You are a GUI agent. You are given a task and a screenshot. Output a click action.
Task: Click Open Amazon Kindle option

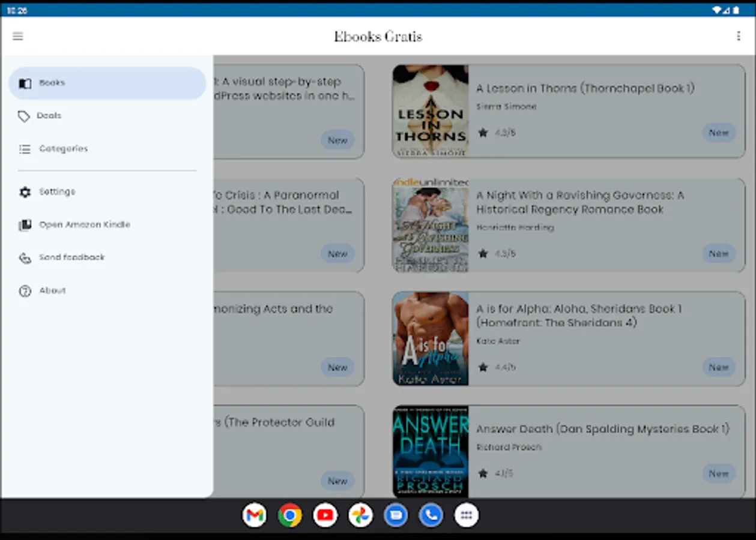(x=84, y=225)
